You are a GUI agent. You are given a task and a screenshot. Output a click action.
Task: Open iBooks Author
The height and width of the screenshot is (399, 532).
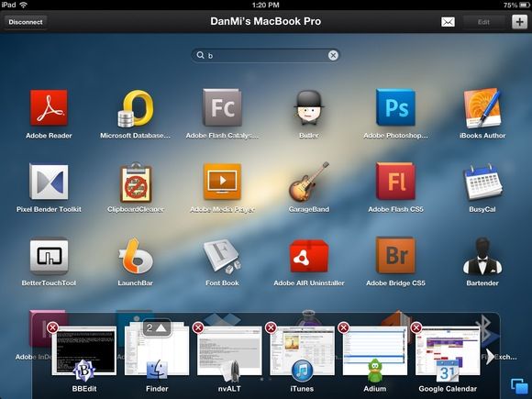coord(482,108)
